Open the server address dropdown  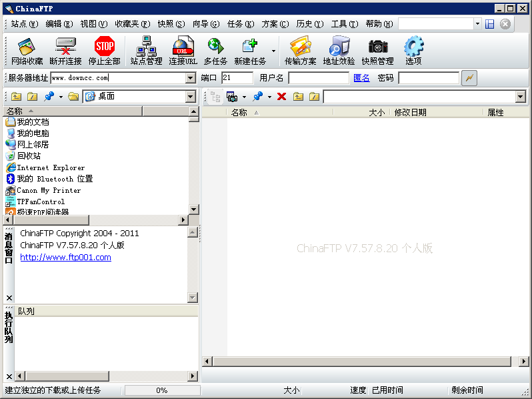[191, 78]
